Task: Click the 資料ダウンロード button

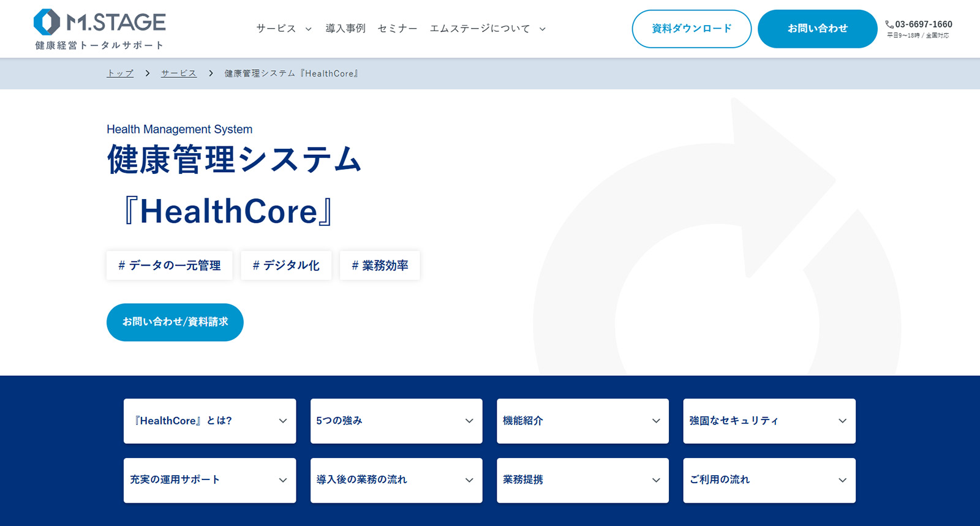Action: point(692,29)
